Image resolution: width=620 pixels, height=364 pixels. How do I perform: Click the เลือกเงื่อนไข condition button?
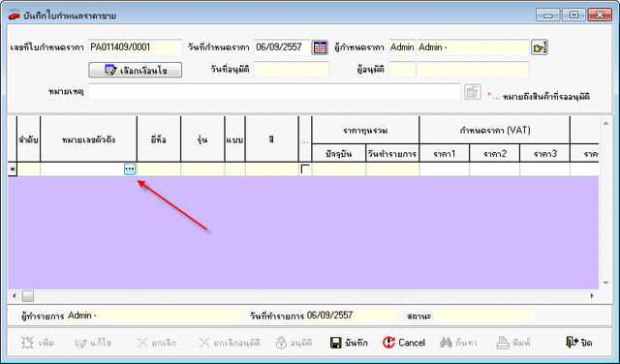tap(136, 70)
